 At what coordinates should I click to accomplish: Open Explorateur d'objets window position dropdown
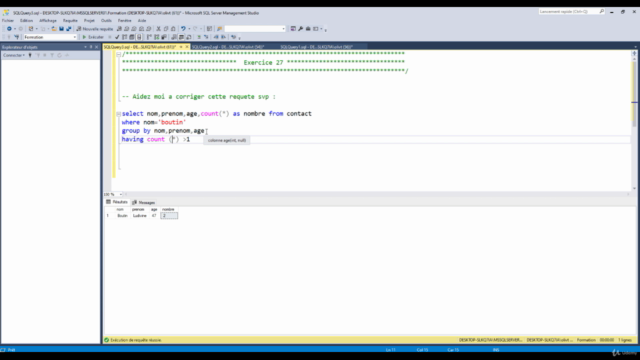click(86, 47)
